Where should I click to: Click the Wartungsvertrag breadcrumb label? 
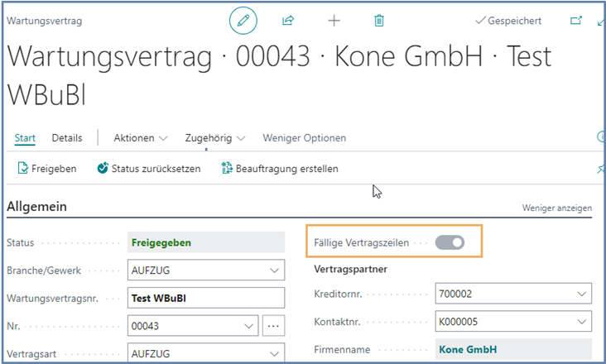tap(45, 21)
